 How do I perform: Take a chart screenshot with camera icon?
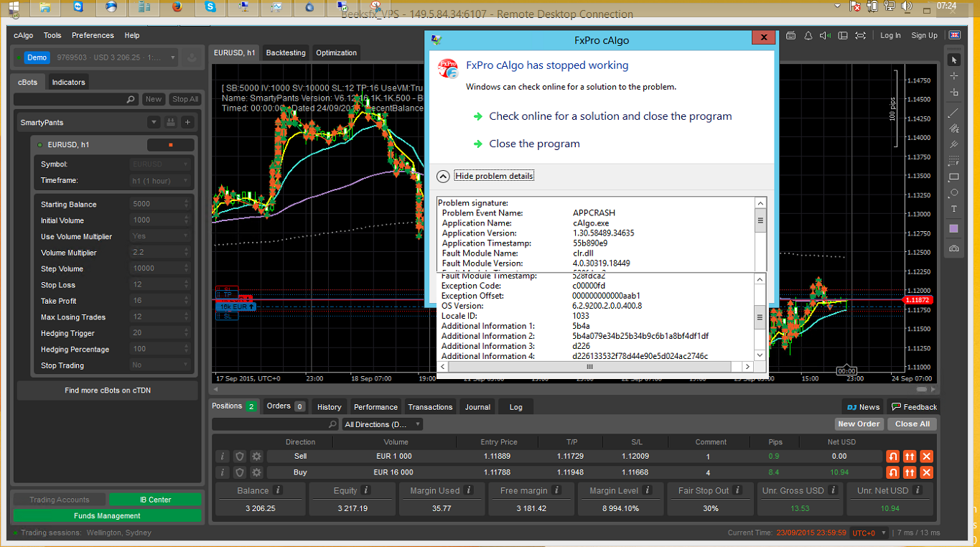(x=954, y=248)
